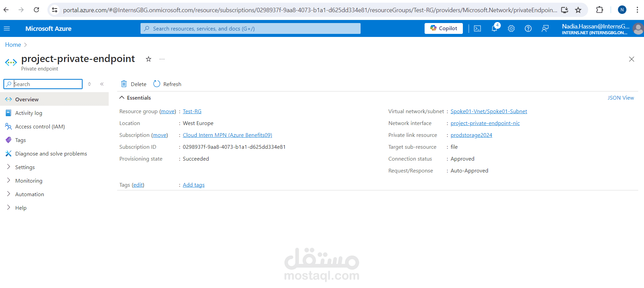
Task: View notifications bell icon
Action: click(x=494, y=29)
